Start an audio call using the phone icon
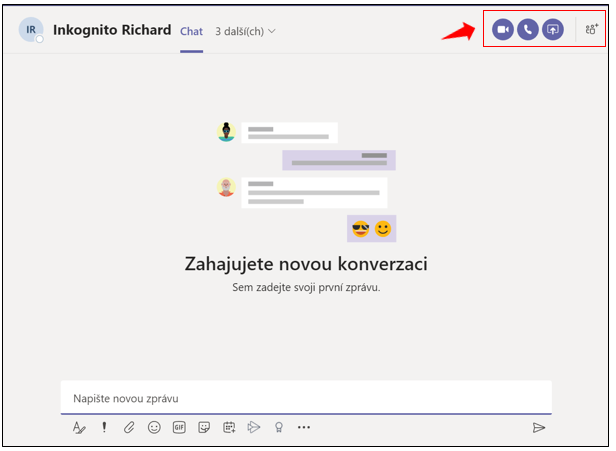Image resolution: width=616 pixels, height=451 pixels. click(528, 29)
